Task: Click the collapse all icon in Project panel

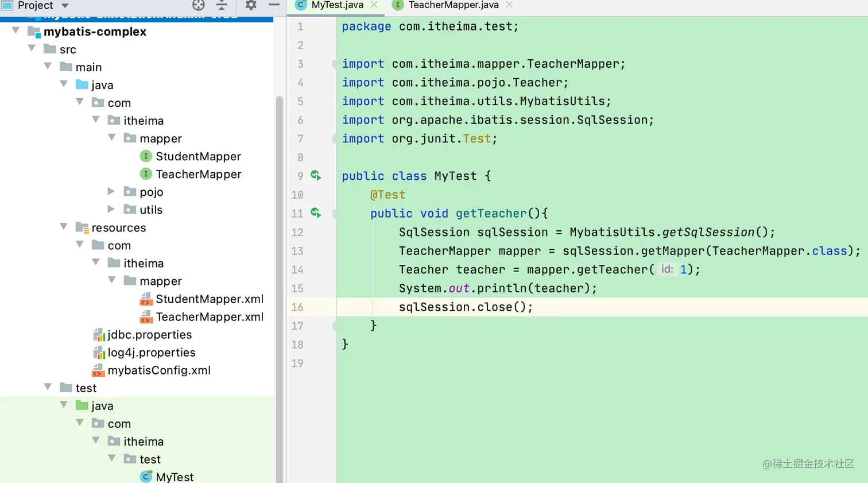Action: point(222,5)
